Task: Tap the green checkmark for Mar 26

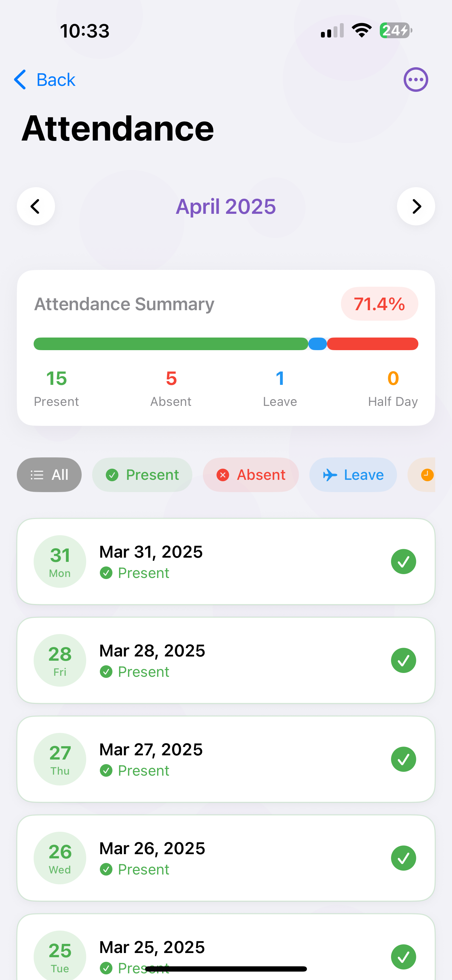Action: [x=403, y=858]
